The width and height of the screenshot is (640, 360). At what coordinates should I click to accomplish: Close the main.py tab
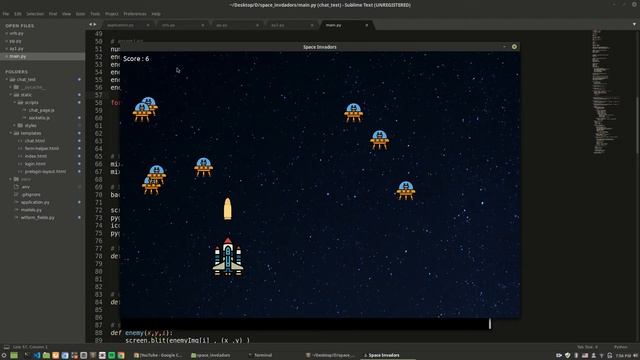click(x=367, y=25)
